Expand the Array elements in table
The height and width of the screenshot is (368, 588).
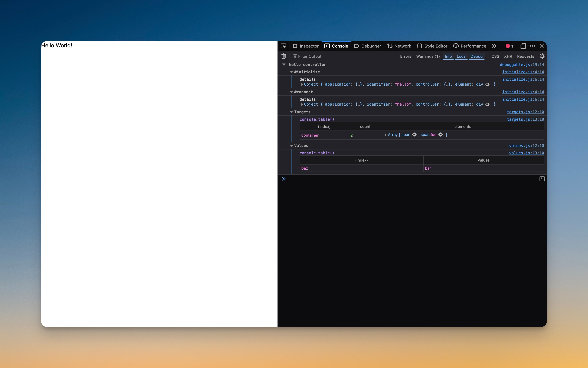386,135
